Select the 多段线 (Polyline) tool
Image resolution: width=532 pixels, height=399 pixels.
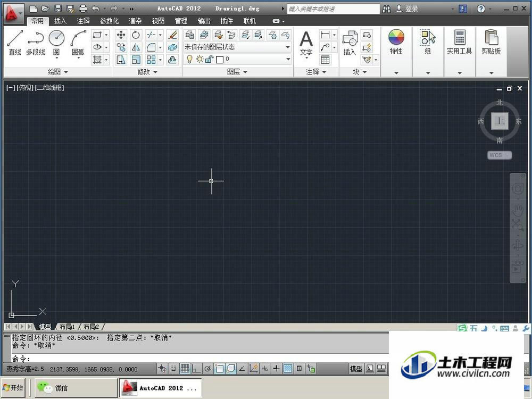(36, 43)
